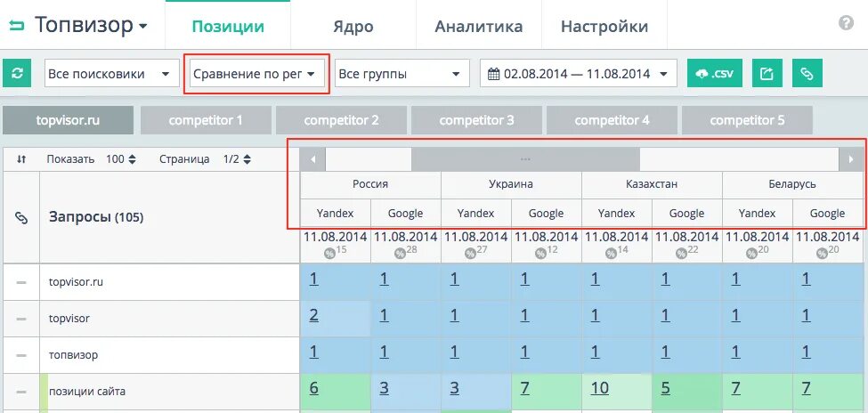Select the query позиции сайта

coord(87,392)
